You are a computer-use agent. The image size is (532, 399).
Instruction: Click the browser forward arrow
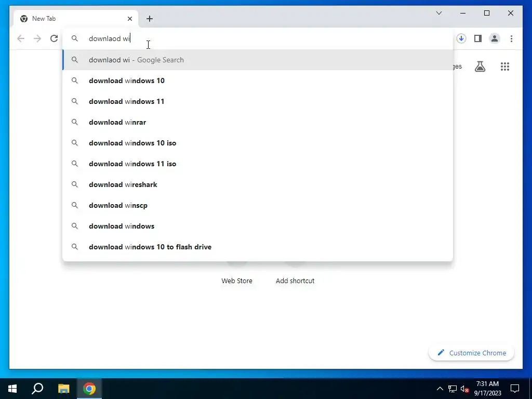pos(37,38)
